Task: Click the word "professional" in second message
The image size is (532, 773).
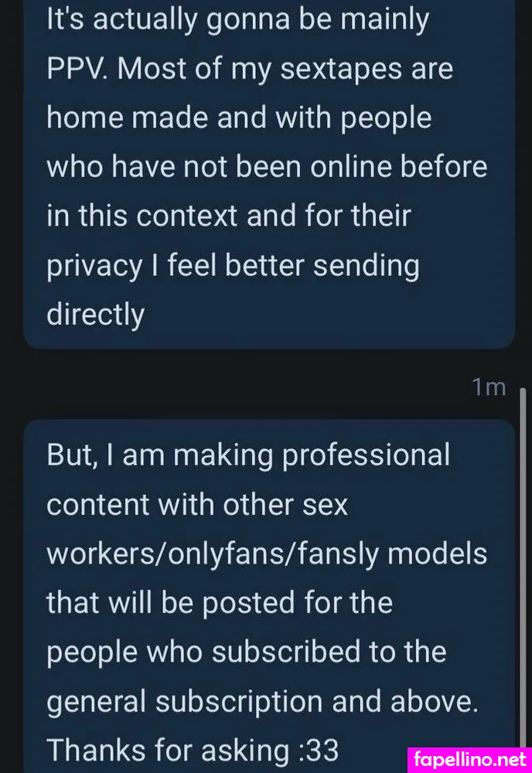Action: [x=366, y=455]
